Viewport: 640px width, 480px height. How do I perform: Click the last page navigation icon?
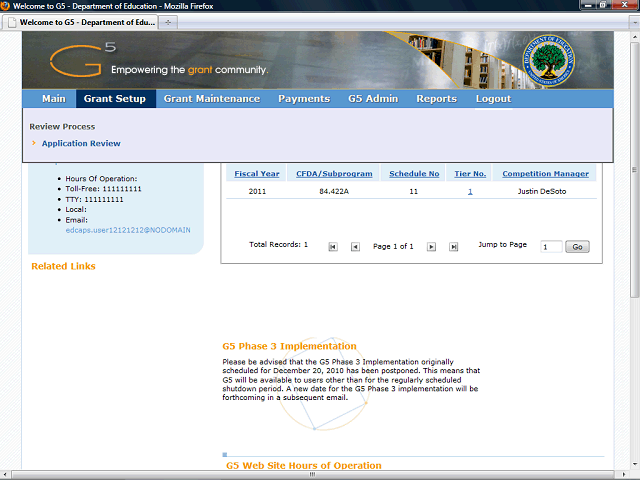click(453, 247)
